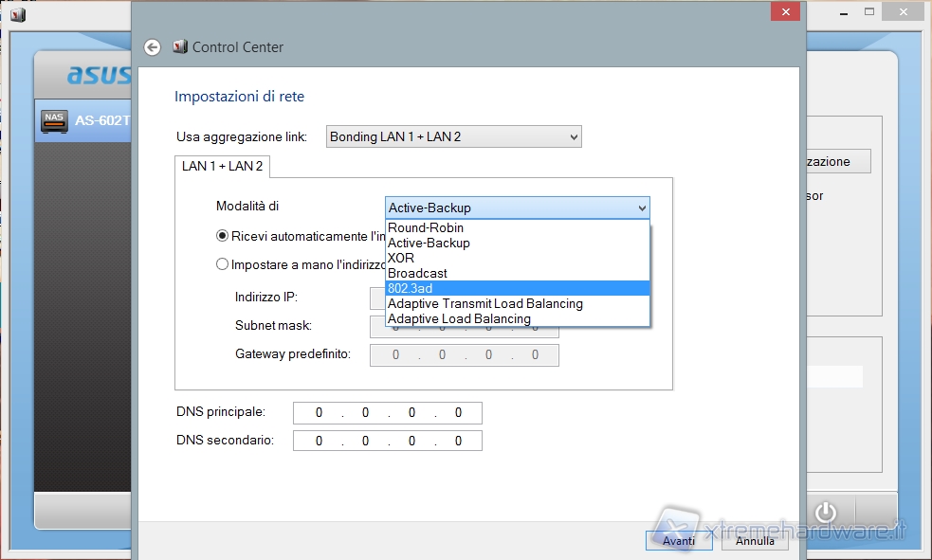Click the window icon in title bar

(18, 13)
